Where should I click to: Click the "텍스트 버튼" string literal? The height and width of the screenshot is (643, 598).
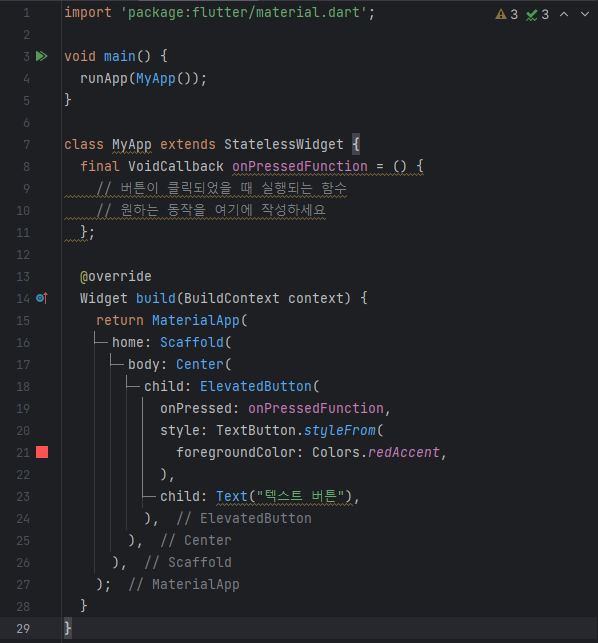point(300,496)
